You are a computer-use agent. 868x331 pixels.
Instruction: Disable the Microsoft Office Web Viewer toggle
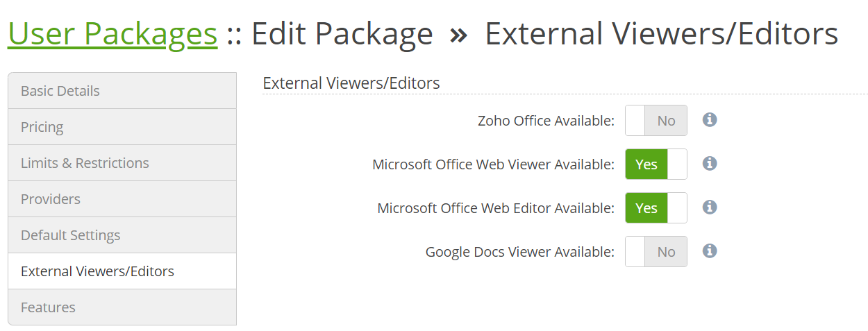pyautogui.click(x=656, y=164)
